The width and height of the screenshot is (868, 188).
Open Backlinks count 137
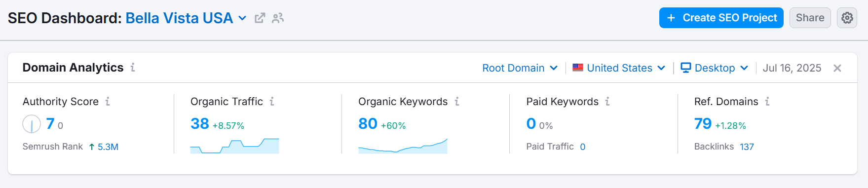point(747,147)
